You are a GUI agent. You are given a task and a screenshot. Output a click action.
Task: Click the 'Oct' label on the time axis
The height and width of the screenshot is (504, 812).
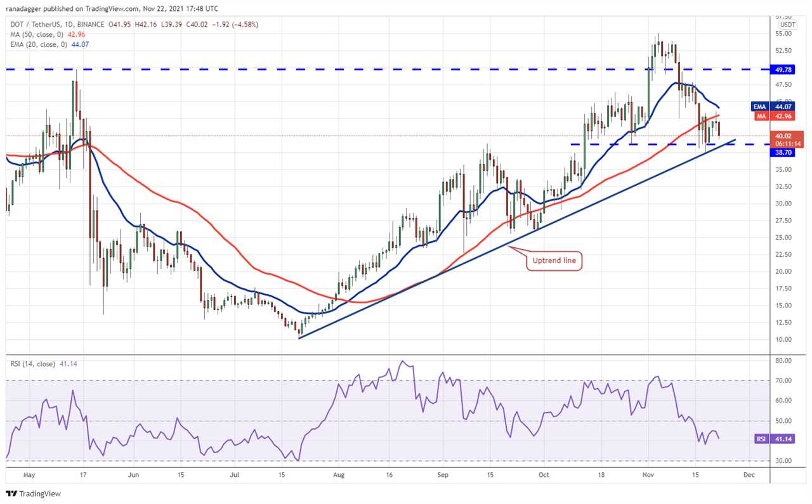[544, 474]
